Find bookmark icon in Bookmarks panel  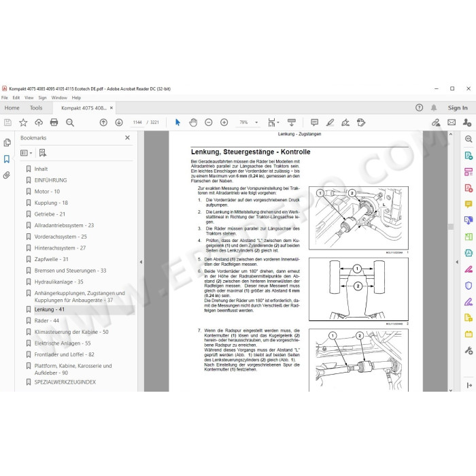[x=43, y=153]
